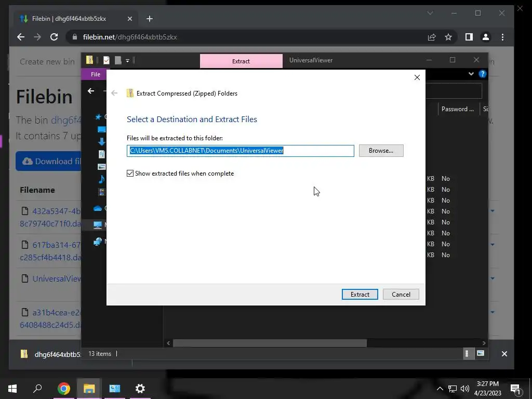Cancel the extraction dialog
The height and width of the screenshot is (399, 532).
pyautogui.click(x=401, y=294)
